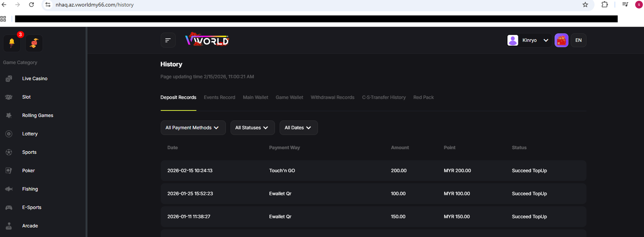Image resolution: width=644 pixels, height=237 pixels.
Task: Toggle the hamburger sidebar menu button
Action: (168, 40)
